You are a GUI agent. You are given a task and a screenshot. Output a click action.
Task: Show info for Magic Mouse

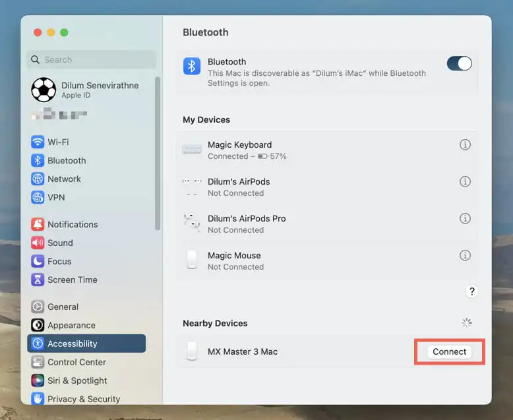(465, 255)
